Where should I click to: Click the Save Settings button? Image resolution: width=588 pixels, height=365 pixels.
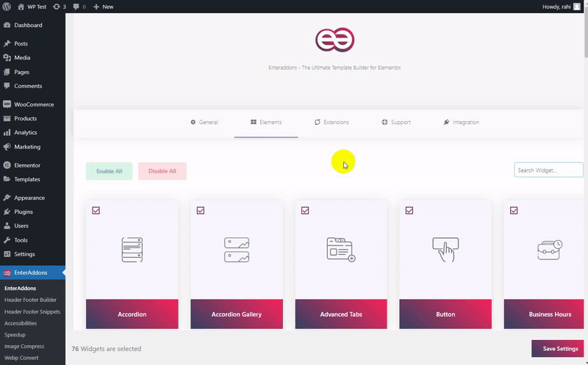(559, 348)
